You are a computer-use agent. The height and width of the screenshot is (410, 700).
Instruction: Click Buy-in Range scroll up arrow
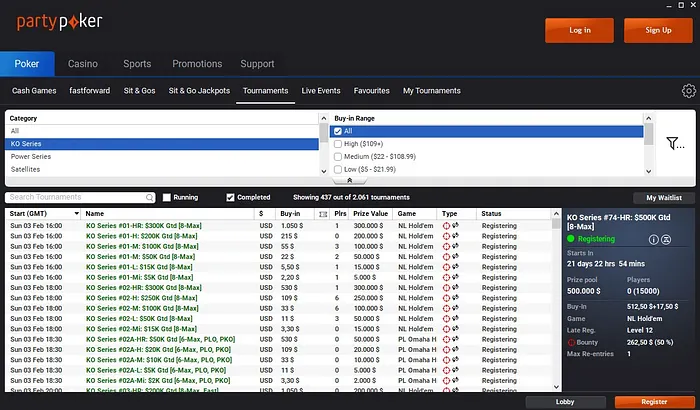648,118
